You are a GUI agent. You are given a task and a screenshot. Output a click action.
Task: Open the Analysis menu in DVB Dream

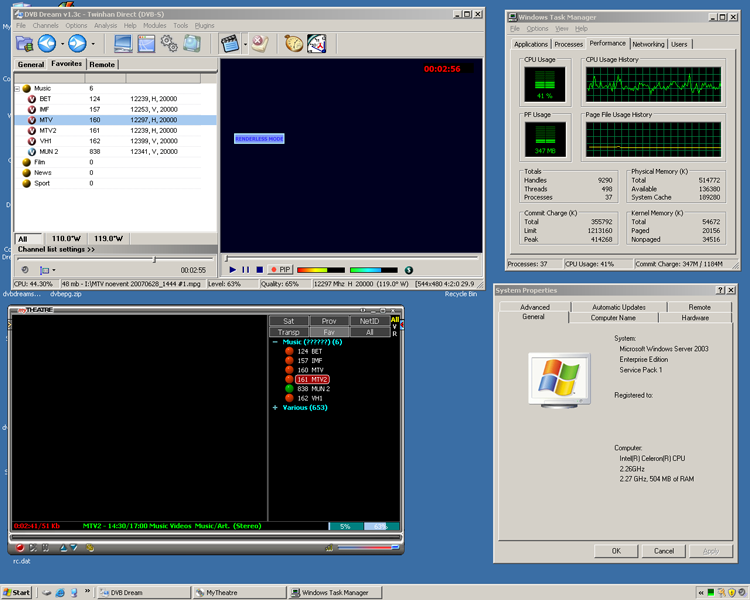click(x=105, y=25)
